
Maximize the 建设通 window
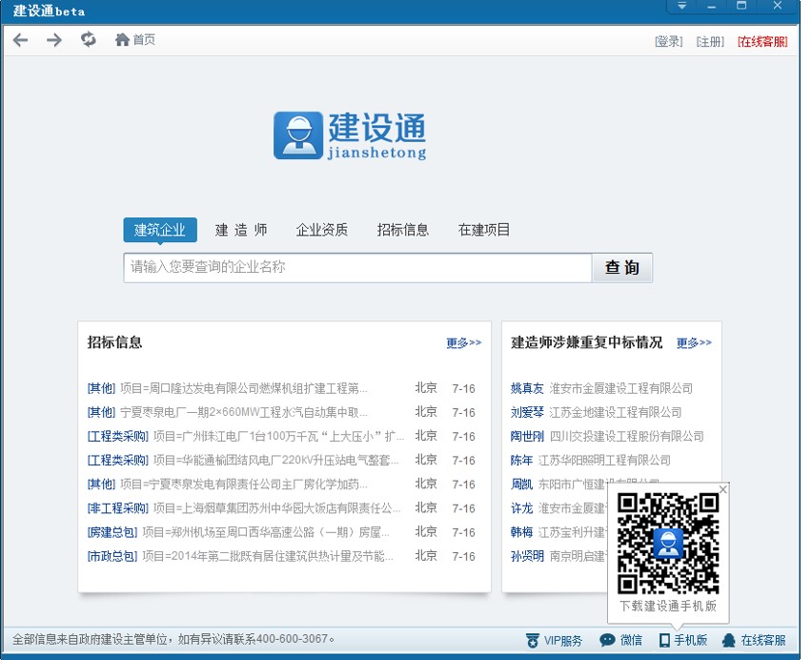741,6
